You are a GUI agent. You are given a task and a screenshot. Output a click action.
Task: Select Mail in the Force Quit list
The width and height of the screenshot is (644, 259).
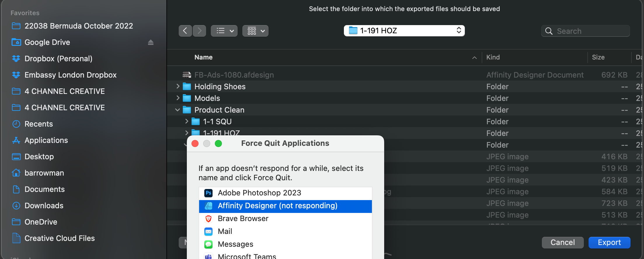(225, 231)
